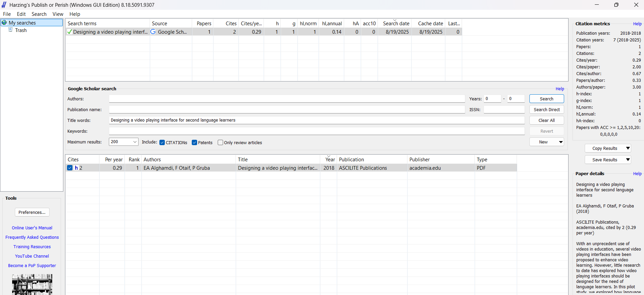The height and width of the screenshot is (295, 644).
Task: Sort results by Publication column header
Action: click(x=372, y=160)
